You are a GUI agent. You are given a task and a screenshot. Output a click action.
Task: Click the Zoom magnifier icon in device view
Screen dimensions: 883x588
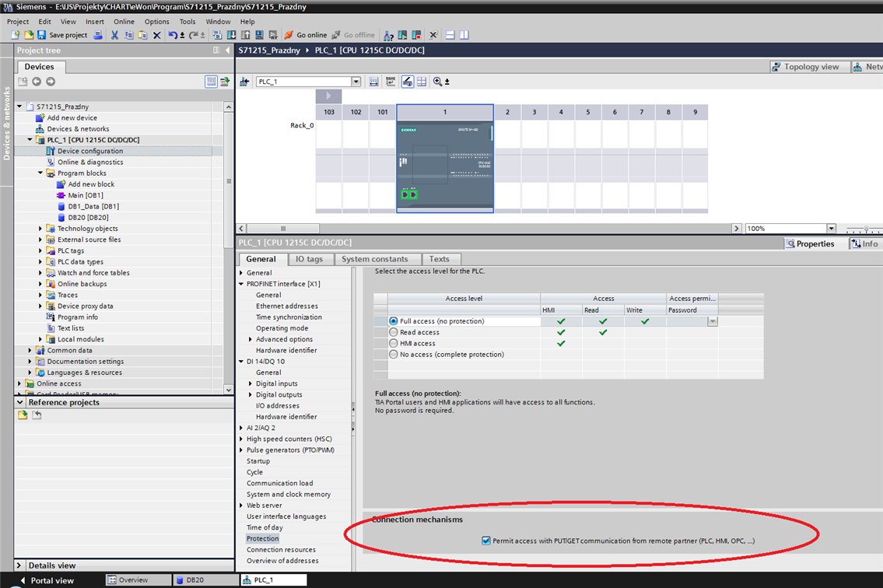tap(437, 82)
